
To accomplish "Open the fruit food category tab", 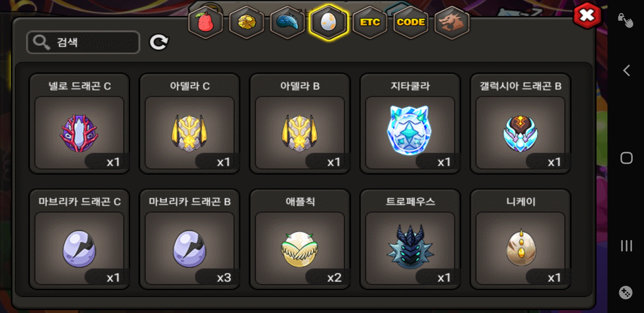I will tap(206, 22).
